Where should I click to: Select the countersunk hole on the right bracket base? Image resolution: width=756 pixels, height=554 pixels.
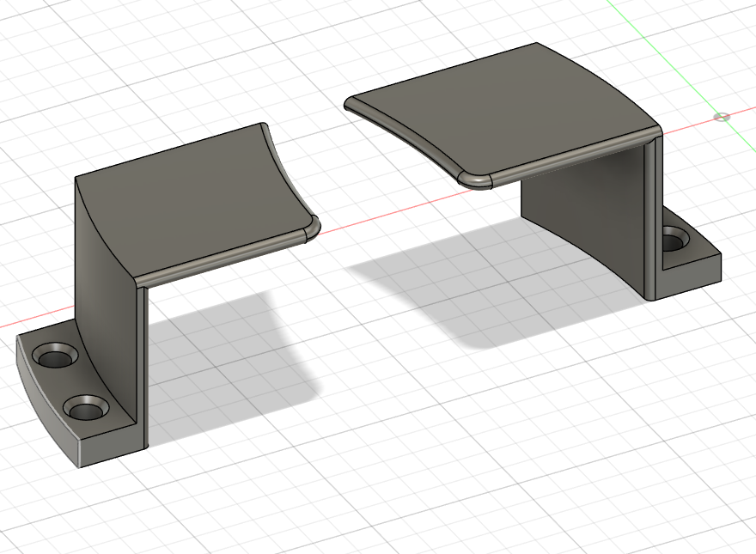[x=675, y=240]
